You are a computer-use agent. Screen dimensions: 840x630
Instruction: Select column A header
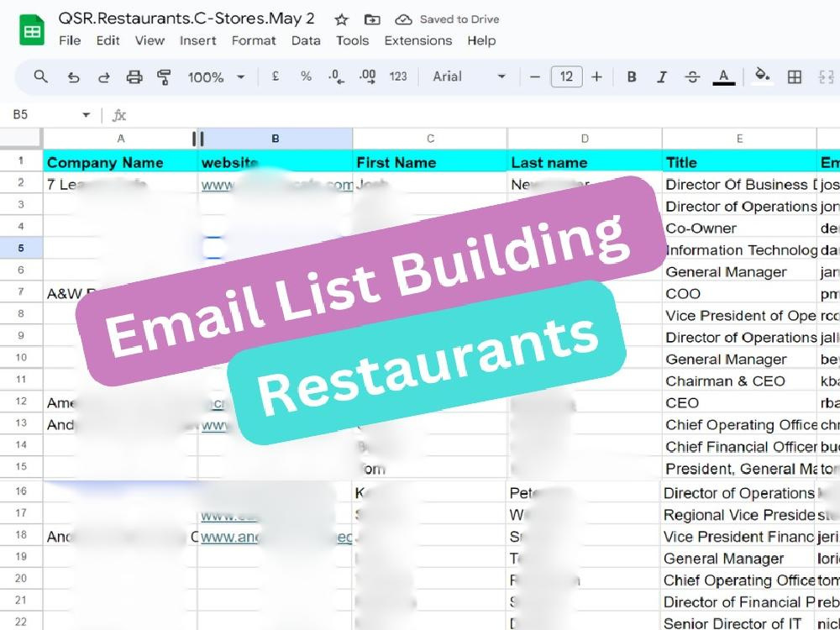(120, 139)
